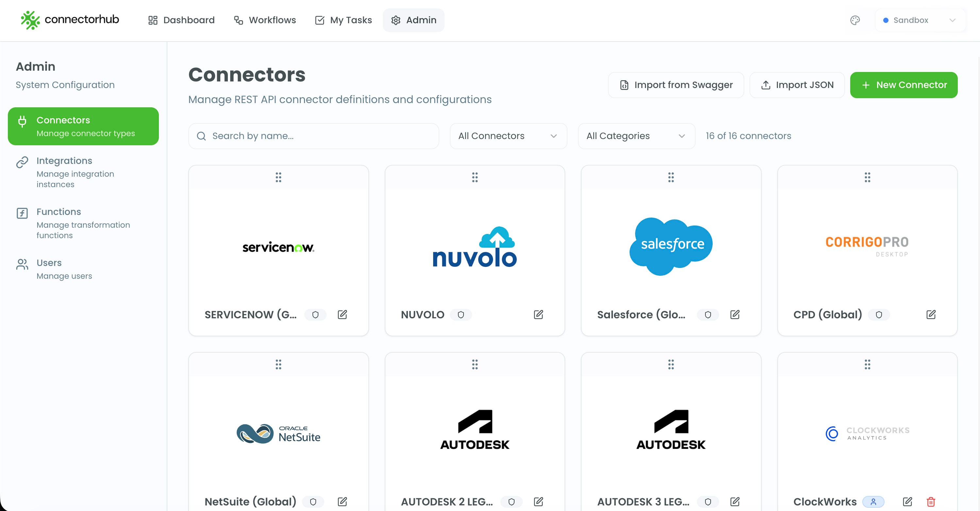Open the Sandbox environment selector

tap(920, 20)
